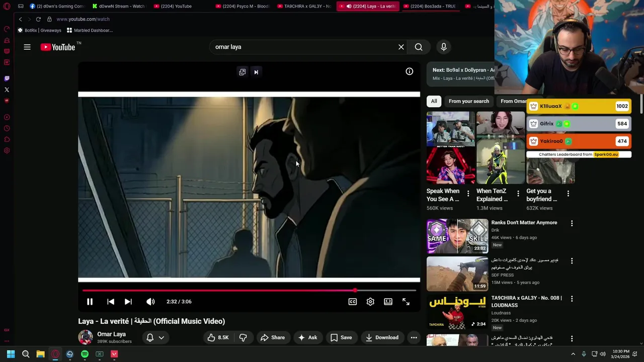Open options for SDF PRESS video
The image size is (644, 362).
(x=572, y=261)
